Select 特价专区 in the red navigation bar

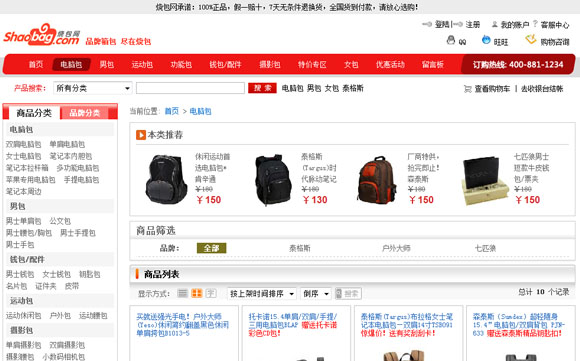(x=312, y=64)
